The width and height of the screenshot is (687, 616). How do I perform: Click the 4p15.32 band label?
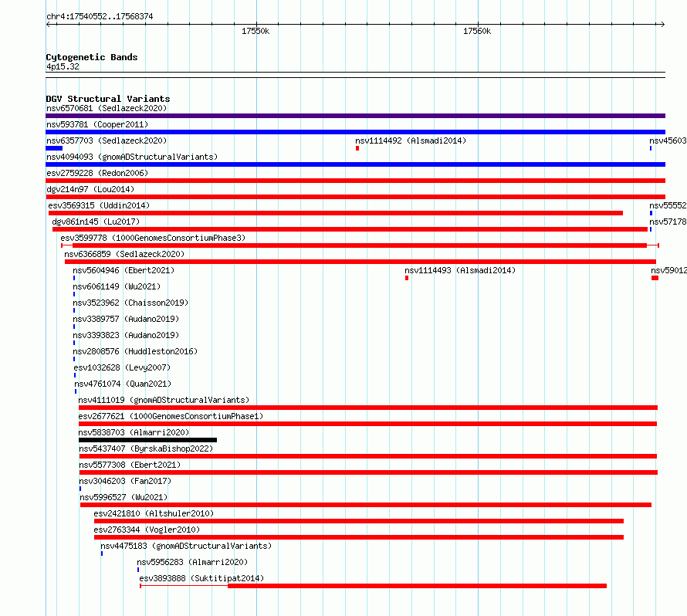[63, 66]
